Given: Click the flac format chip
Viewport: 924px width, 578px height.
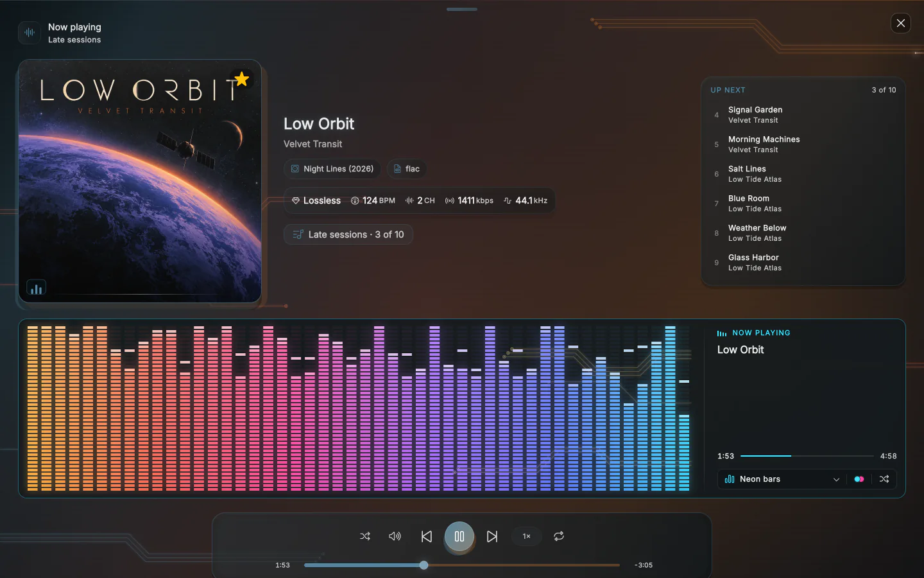Looking at the screenshot, I should tap(407, 169).
